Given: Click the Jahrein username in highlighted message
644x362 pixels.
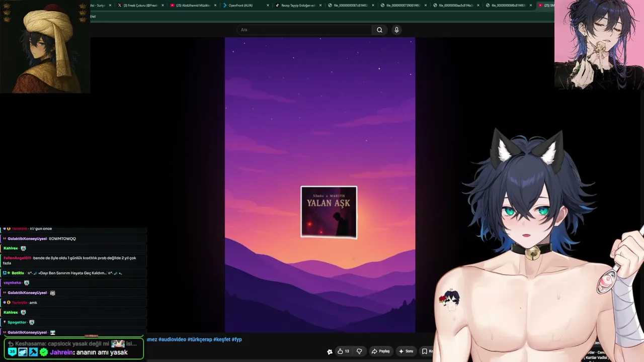Looking at the screenshot, I should point(61,352).
